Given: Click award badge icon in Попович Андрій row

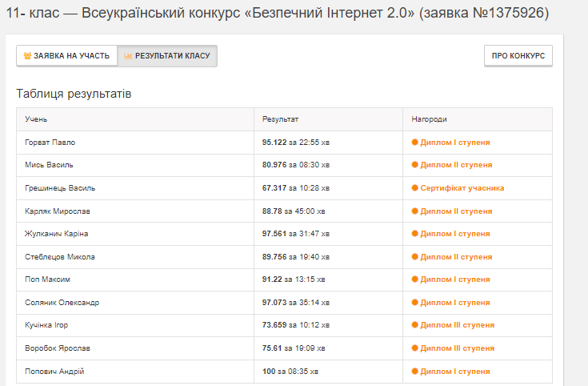Looking at the screenshot, I should [414, 372].
